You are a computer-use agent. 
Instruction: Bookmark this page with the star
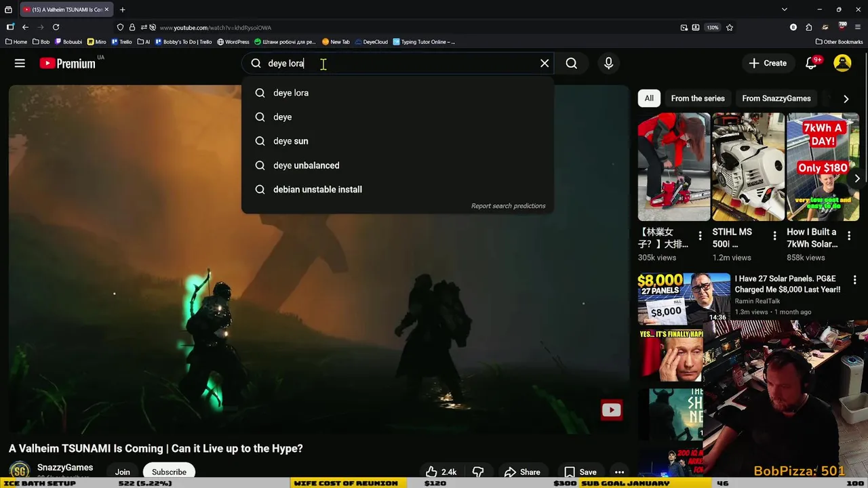pyautogui.click(x=730, y=27)
